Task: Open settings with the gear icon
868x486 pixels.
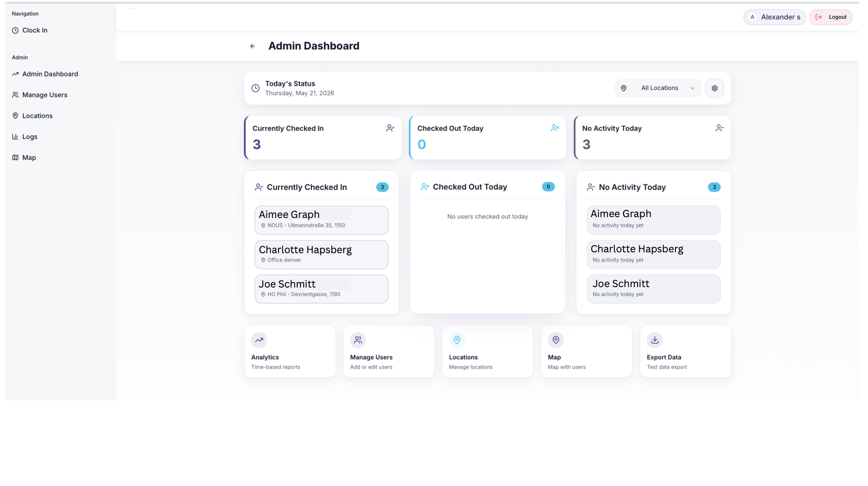Action: coord(714,88)
